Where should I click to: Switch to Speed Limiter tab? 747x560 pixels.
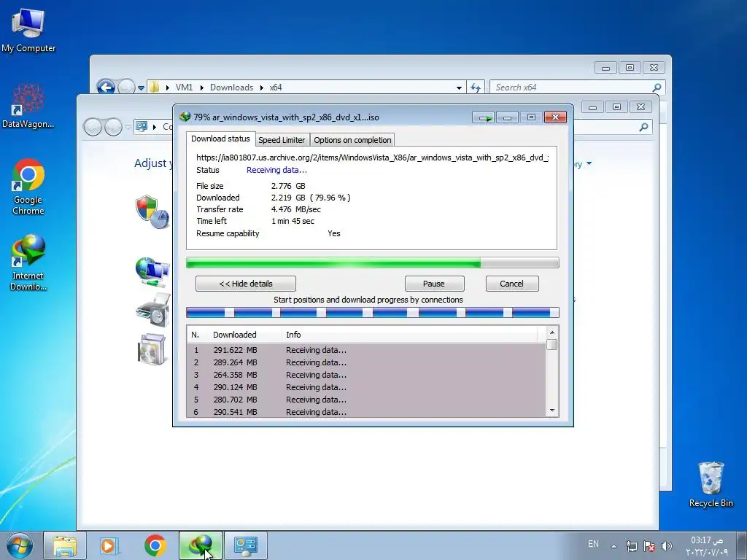pos(282,140)
